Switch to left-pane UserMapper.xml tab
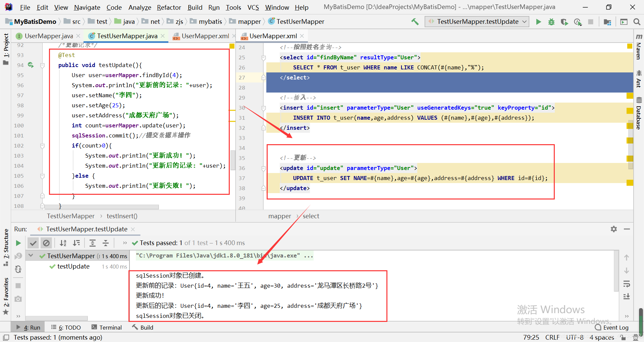This screenshot has height=342, width=644. point(205,36)
